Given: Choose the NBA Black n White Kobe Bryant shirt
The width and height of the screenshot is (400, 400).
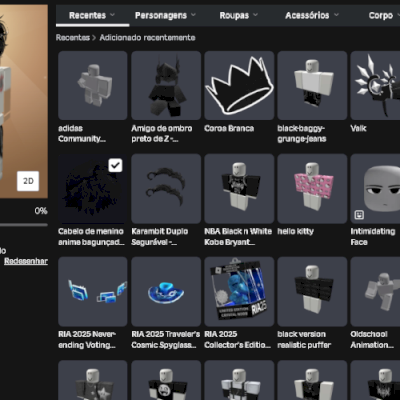Looking at the screenshot, I should click(239, 189).
